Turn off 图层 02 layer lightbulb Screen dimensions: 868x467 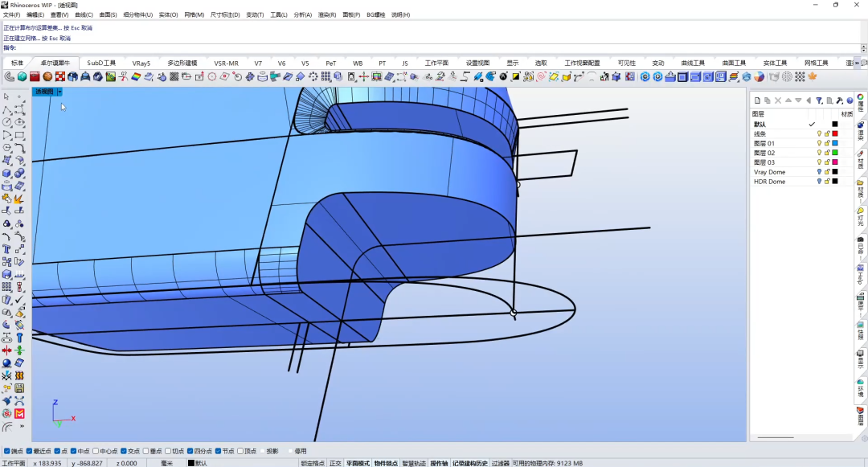point(819,153)
